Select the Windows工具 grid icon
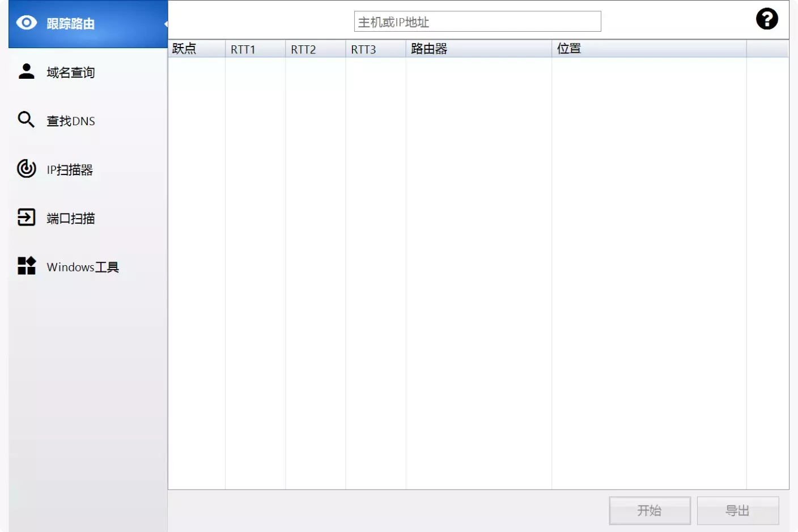798x532 pixels. coord(26,266)
